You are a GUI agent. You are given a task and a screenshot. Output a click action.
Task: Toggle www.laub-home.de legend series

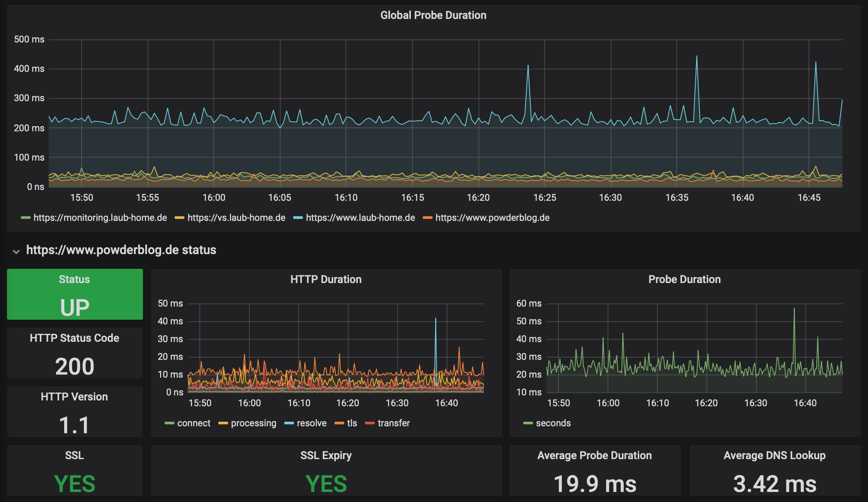[360, 218]
